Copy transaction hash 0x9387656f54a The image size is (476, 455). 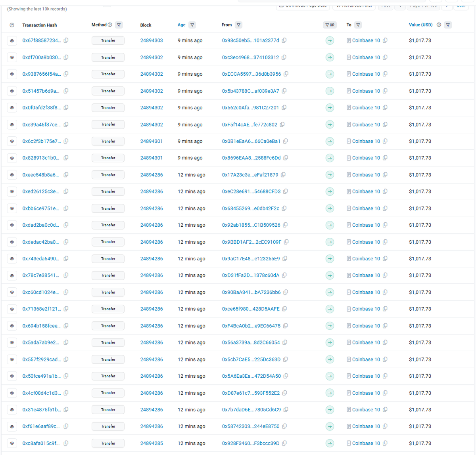pyautogui.click(x=66, y=74)
